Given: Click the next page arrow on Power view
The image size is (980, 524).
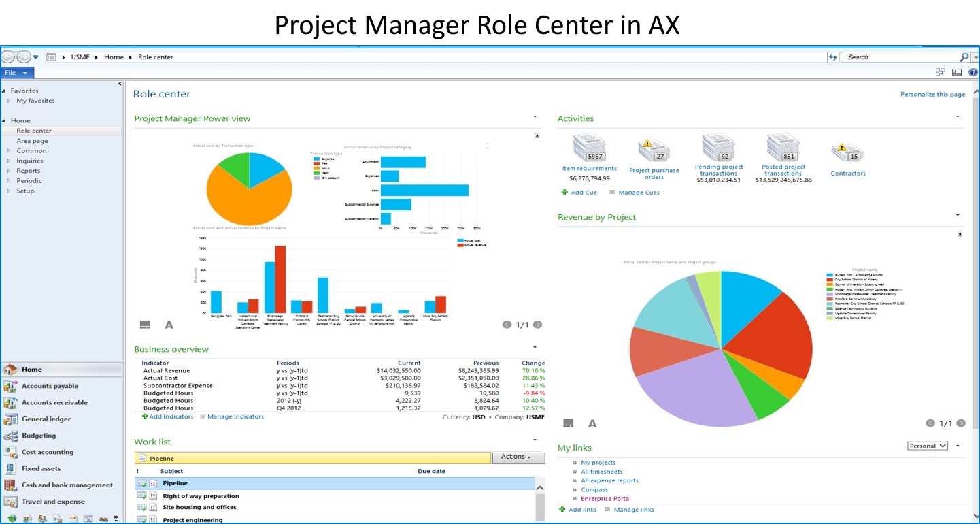Looking at the screenshot, I should 537,325.
